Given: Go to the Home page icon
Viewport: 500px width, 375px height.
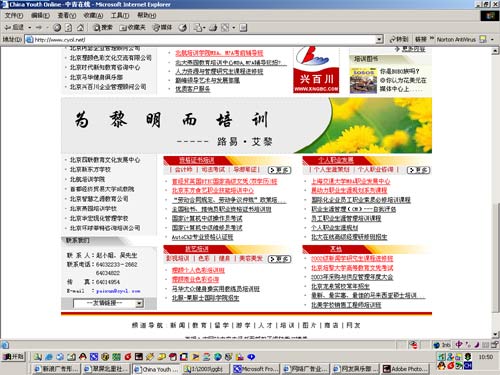Looking at the screenshot, I should (80, 28).
